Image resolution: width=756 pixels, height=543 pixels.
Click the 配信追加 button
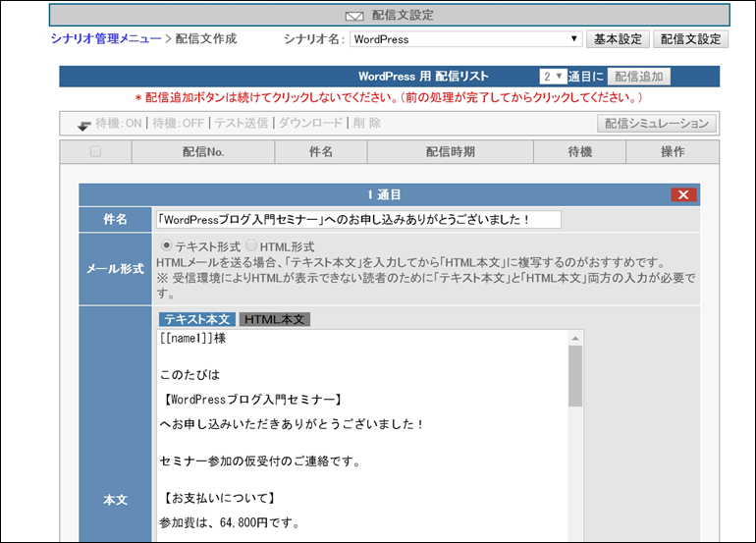(639, 77)
